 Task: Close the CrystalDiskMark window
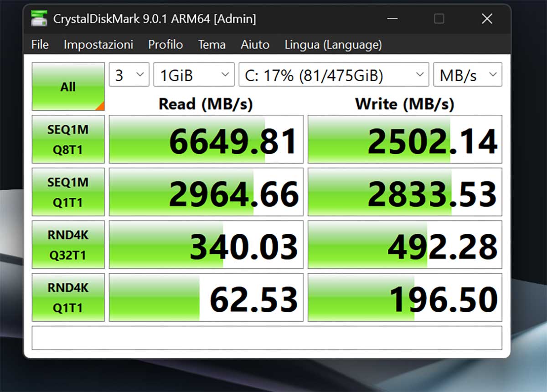click(x=487, y=19)
